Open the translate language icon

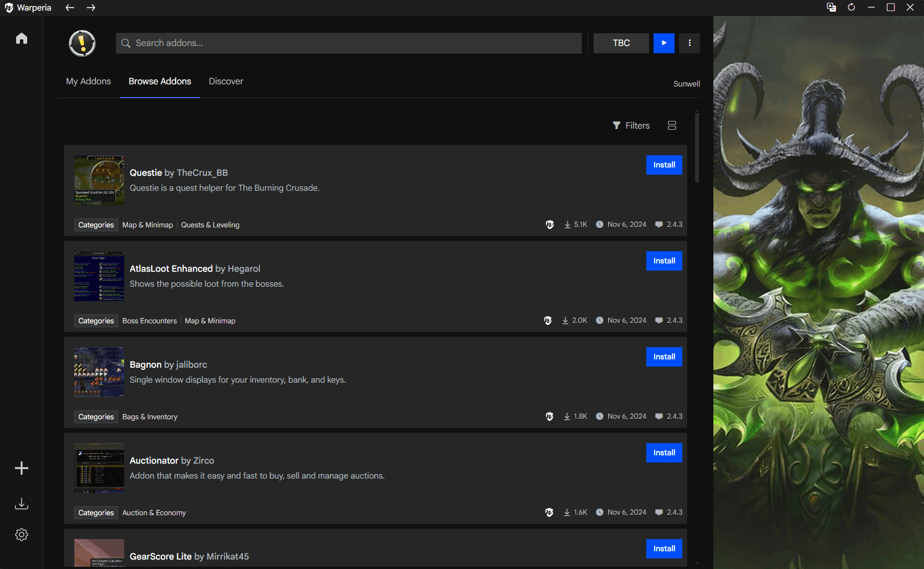(x=831, y=7)
